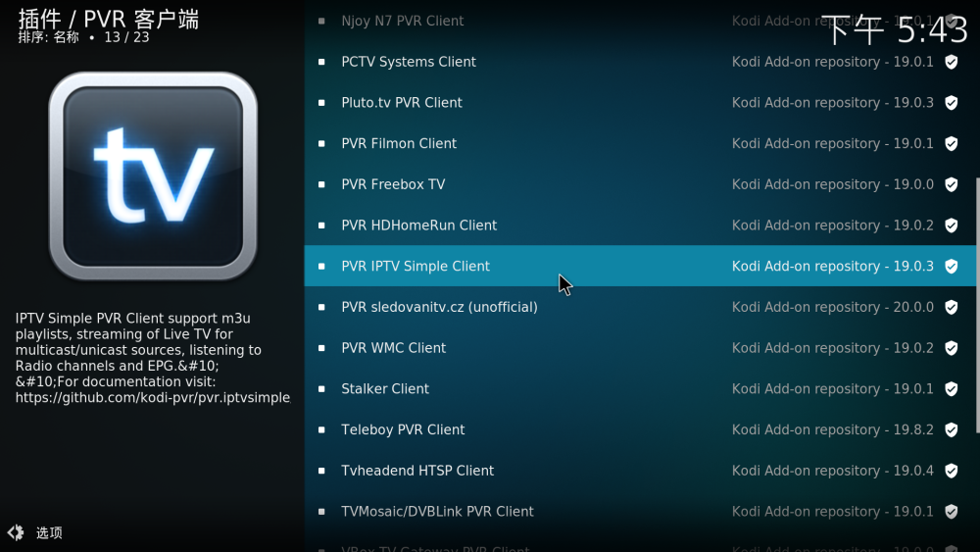Open PVR IPTV Simple Client add-on
980x552 pixels.
[x=640, y=267]
